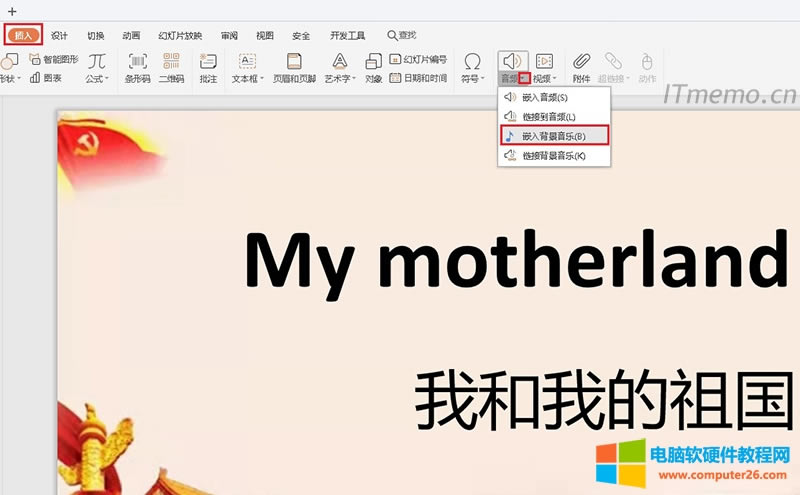The image size is (800, 495).
Task: Switch to the 动画 animation tab
Action: pyautogui.click(x=131, y=35)
